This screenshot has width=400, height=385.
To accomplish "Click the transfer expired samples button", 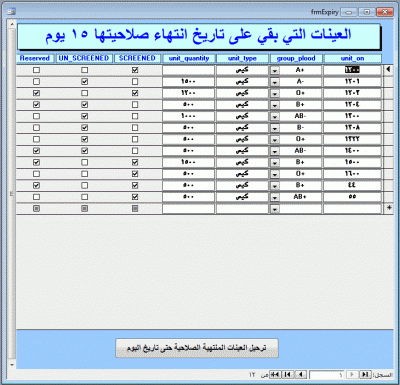I will click(197, 348).
